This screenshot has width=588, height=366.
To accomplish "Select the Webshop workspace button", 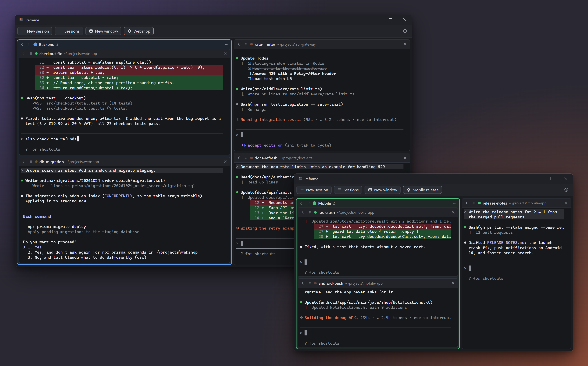I will [139, 31].
